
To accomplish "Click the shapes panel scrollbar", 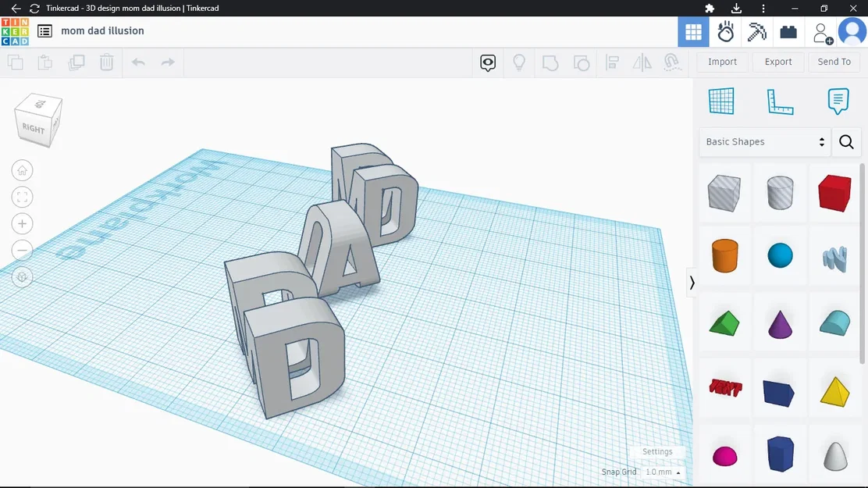I will 862,264.
